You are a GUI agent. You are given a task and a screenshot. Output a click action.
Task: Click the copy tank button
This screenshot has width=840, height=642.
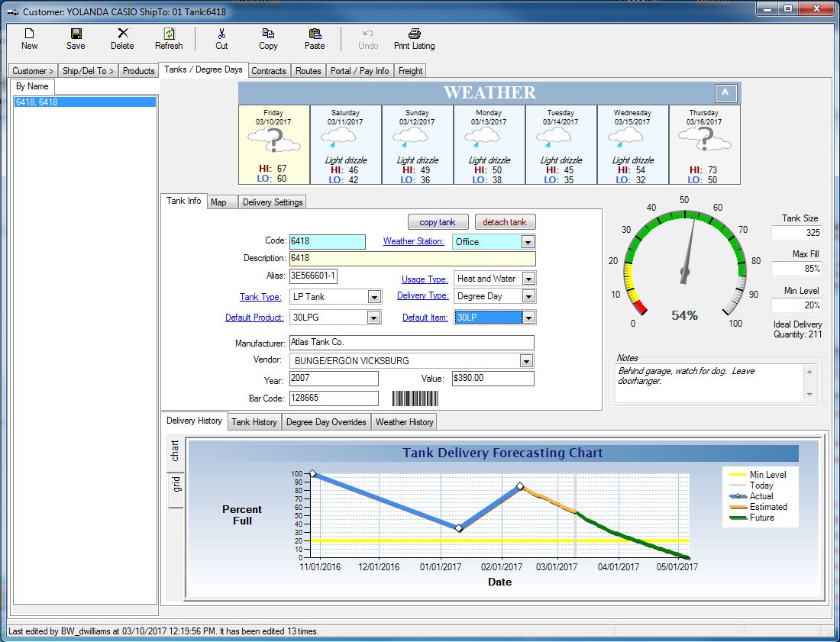click(438, 222)
